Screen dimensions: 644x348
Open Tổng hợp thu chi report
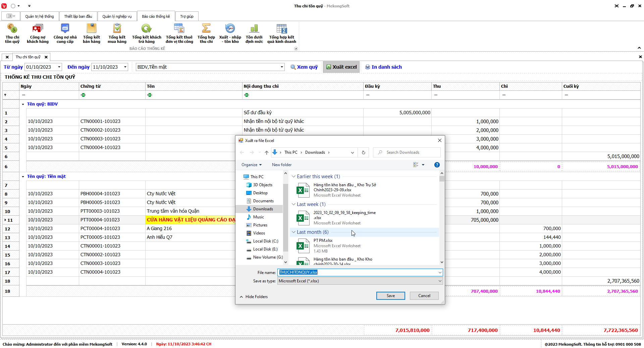click(x=206, y=33)
